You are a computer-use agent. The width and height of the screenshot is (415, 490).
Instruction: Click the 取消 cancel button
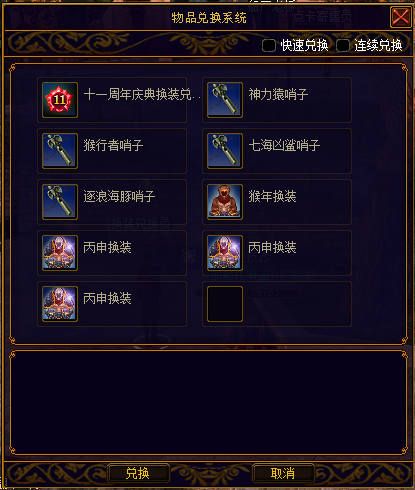coord(283,473)
